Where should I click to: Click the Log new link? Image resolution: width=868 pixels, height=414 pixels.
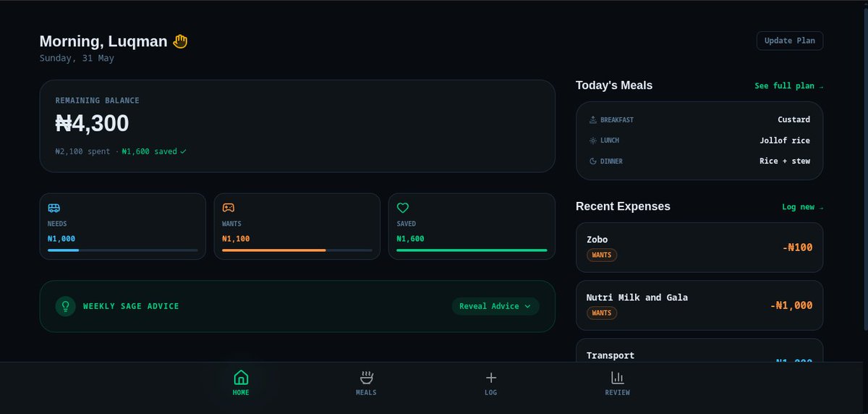tap(802, 207)
